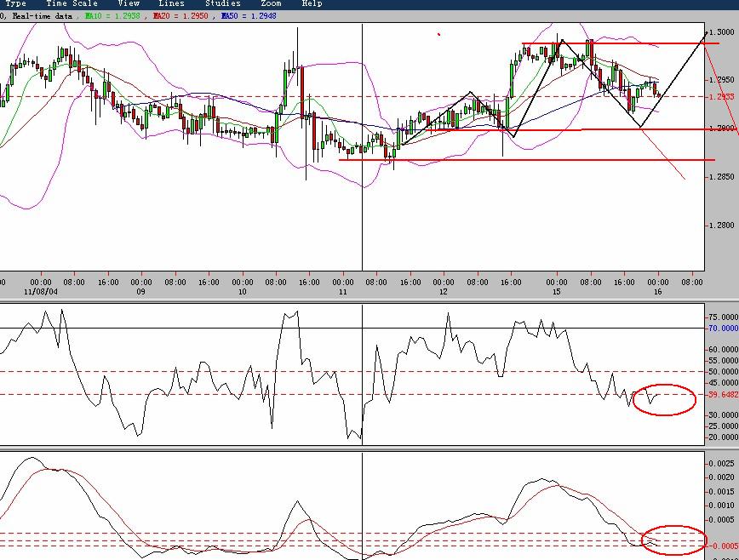The width and height of the screenshot is (739, 560).
Task: Open the Type menu
Action: [x=15, y=3]
